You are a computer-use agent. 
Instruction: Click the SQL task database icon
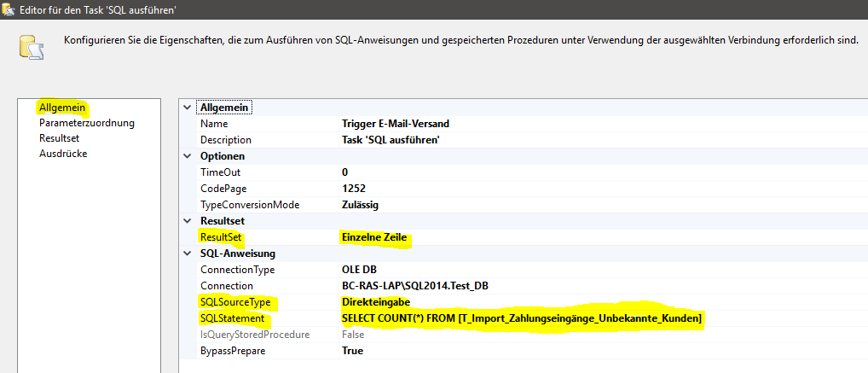coord(29,50)
